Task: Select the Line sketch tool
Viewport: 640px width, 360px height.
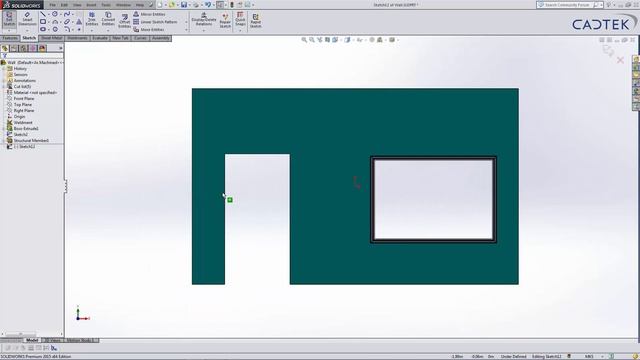Action: point(43,14)
